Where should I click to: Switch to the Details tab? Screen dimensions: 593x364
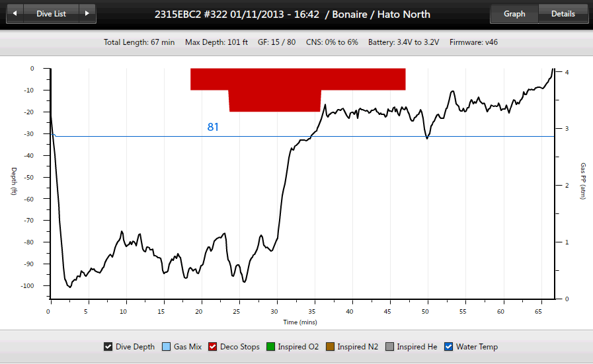[x=563, y=14]
